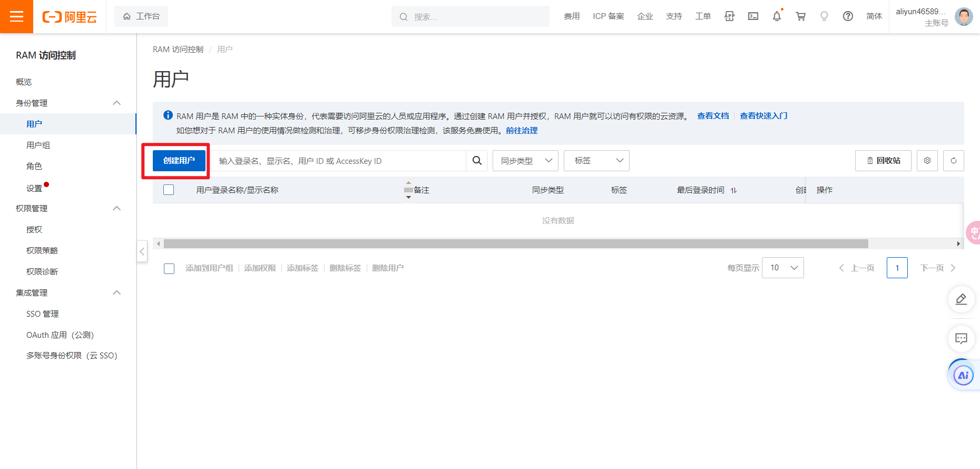
Task: Open the help question-mark icon
Action: 848,16
